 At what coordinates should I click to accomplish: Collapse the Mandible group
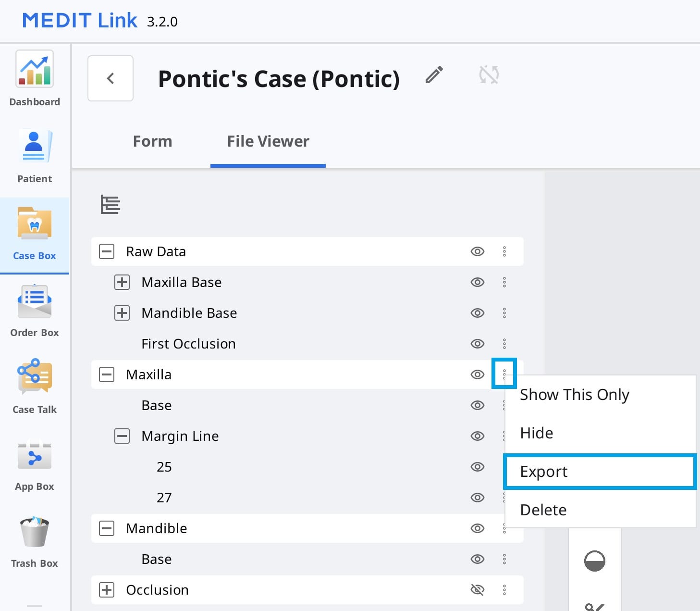click(x=107, y=528)
